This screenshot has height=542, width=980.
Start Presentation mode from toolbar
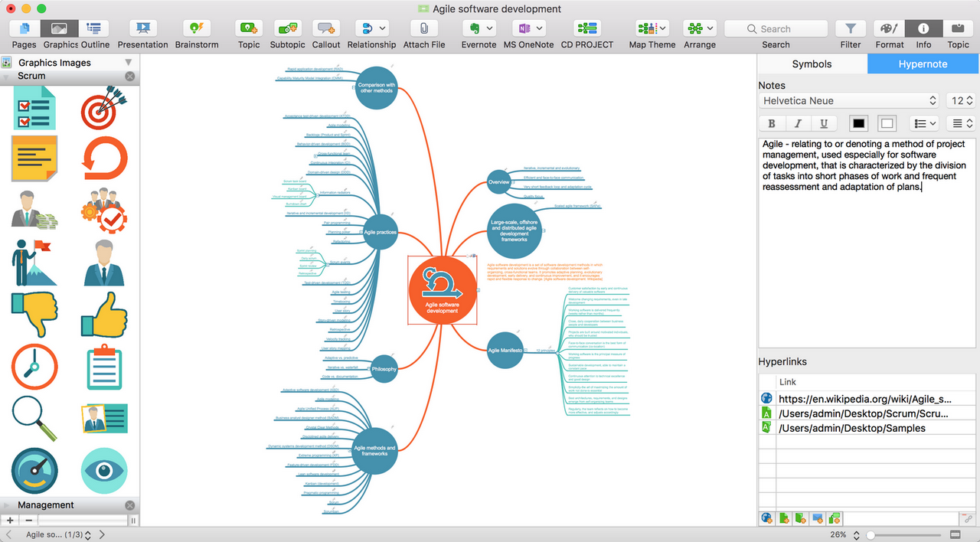pyautogui.click(x=142, y=29)
